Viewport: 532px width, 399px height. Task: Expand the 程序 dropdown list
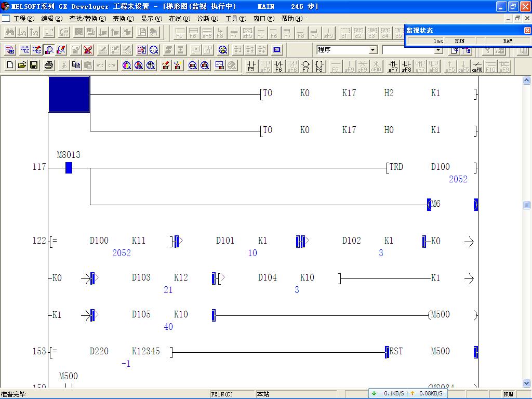pyautogui.click(x=373, y=50)
